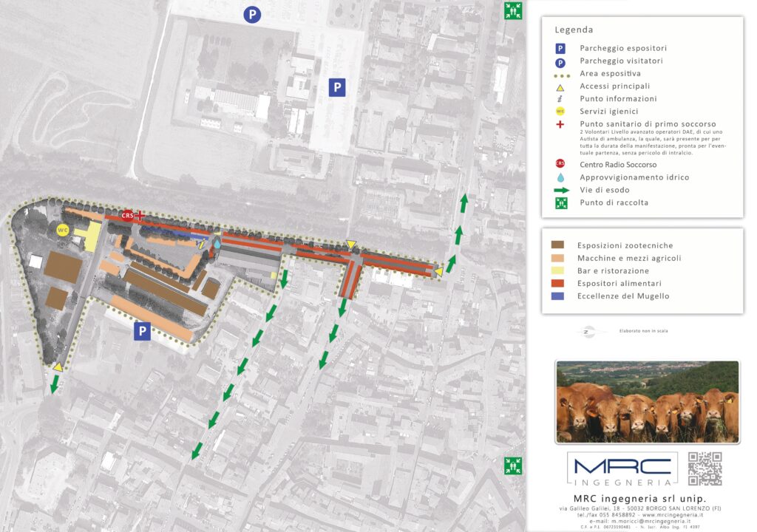Click the legend's Punto informazioni i icon

(x=560, y=99)
